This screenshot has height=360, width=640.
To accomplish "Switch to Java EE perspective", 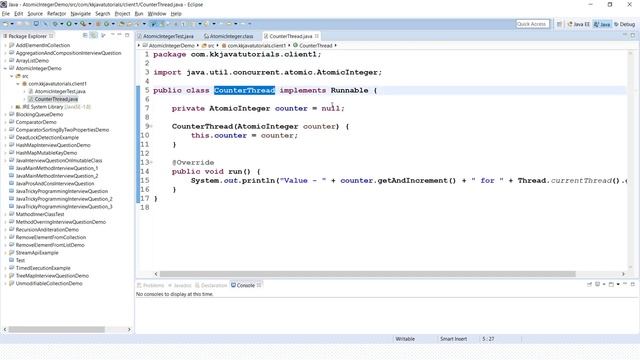I will point(579,24).
